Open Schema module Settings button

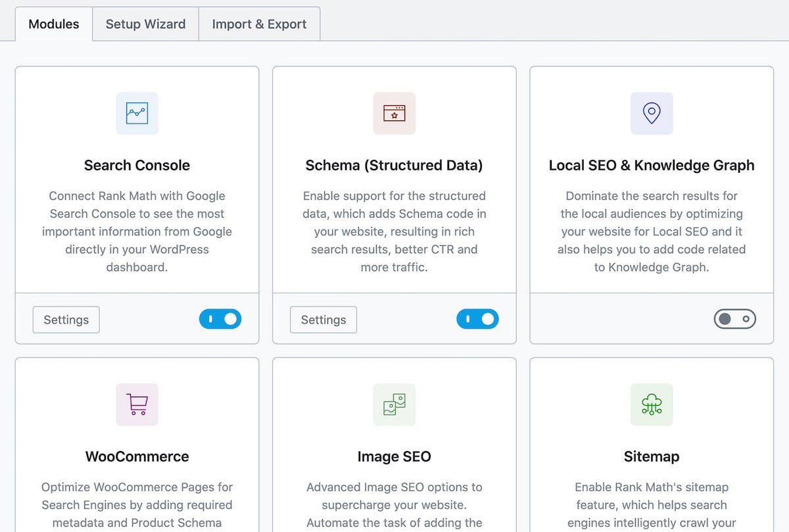pos(323,320)
